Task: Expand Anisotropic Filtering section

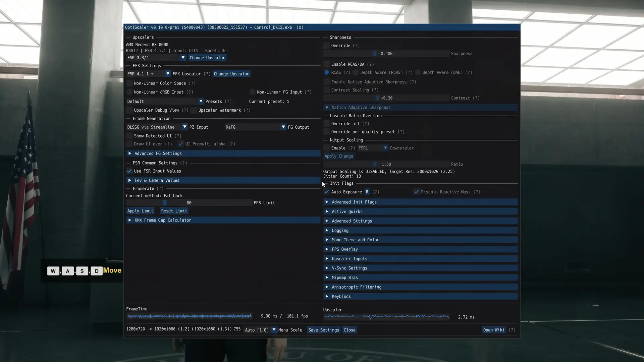Action: pyautogui.click(x=421, y=287)
